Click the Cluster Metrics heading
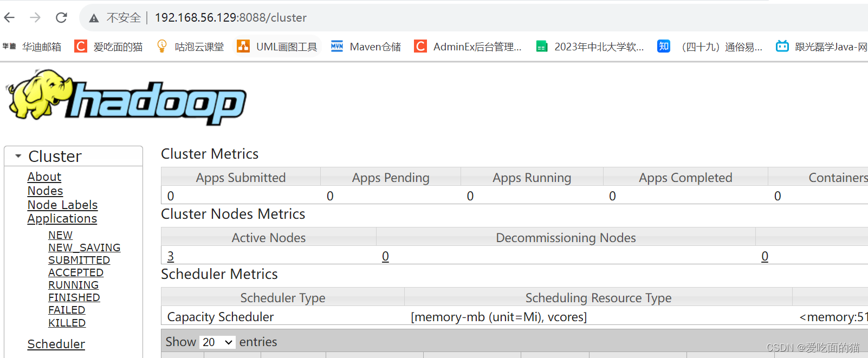 click(210, 154)
